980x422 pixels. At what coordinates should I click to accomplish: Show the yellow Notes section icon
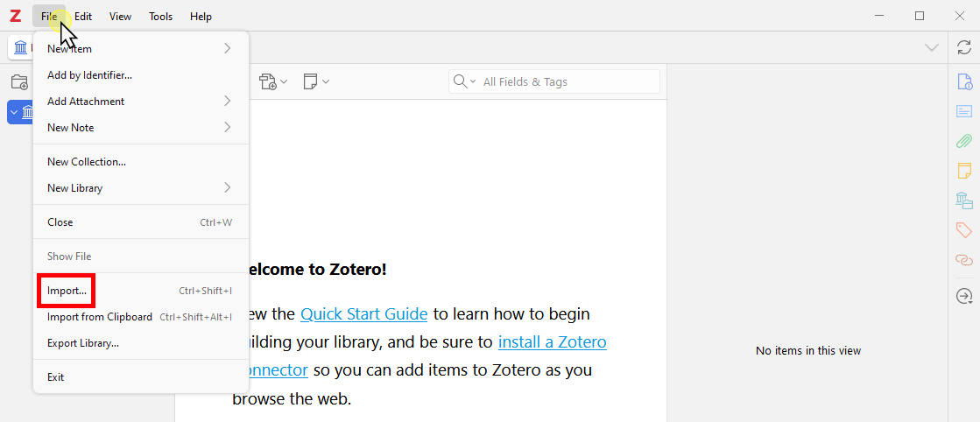click(963, 170)
